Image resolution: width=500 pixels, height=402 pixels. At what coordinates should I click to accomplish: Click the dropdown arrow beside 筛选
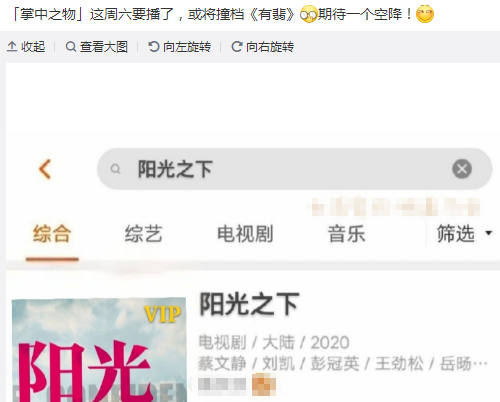(489, 233)
